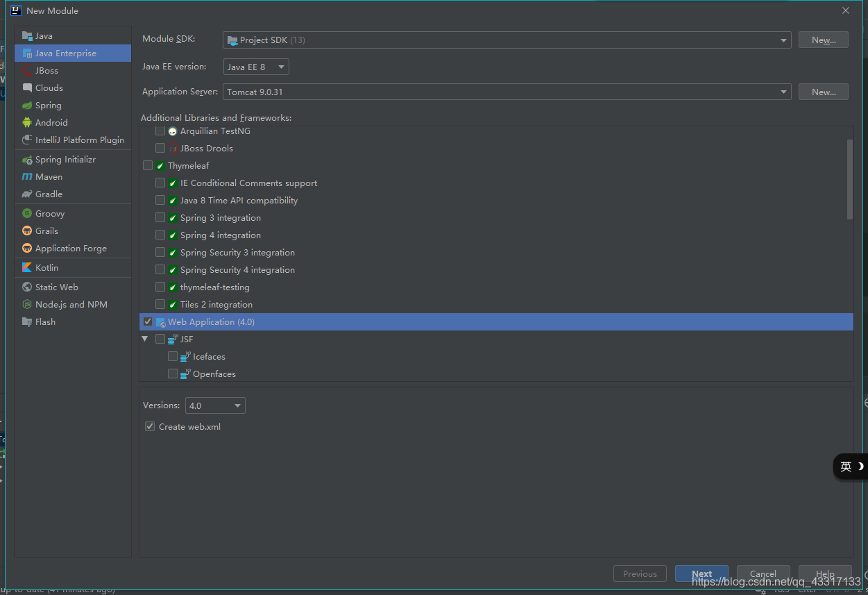Click the Maven icon in sidebar
Image resolution: width=868 pixels, height=595 pixels.
click(x=27, y=177)
